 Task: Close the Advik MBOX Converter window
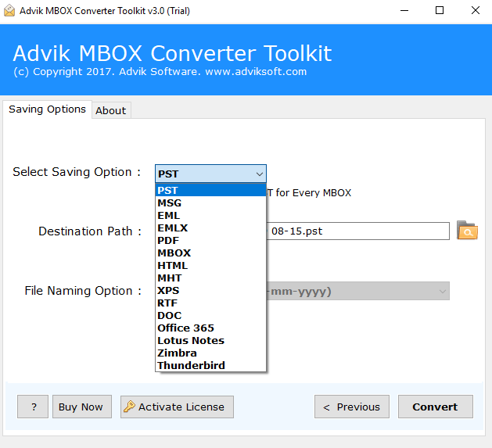click(476, 10)
